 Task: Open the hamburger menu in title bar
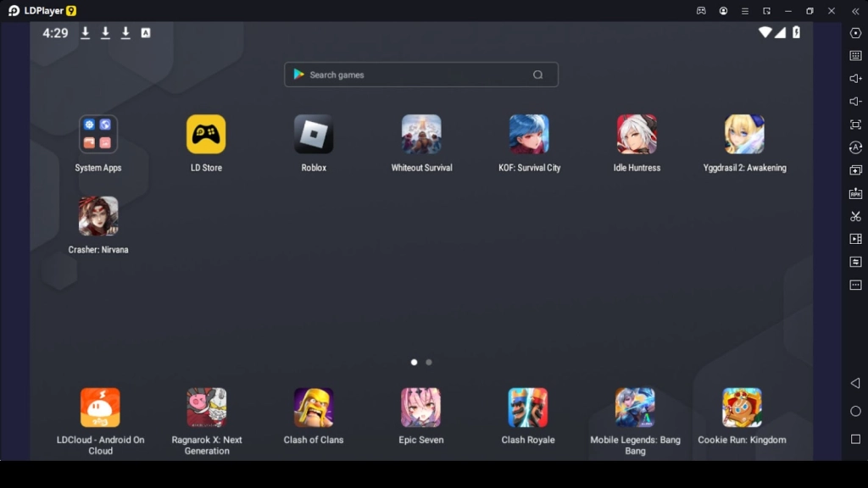click(745, 11)
